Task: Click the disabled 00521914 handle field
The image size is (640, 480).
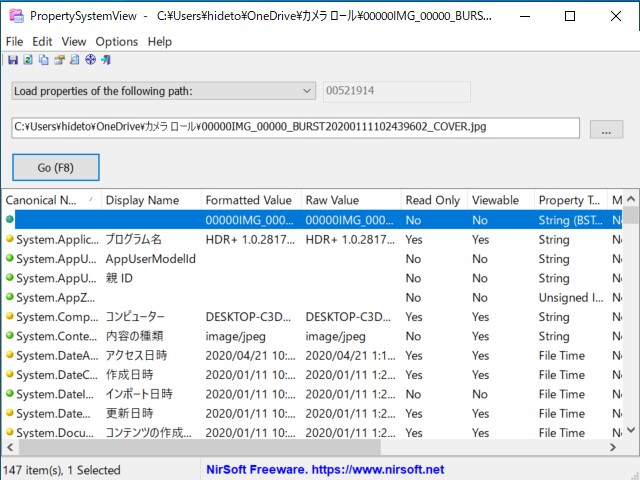Action: (397, 91)
